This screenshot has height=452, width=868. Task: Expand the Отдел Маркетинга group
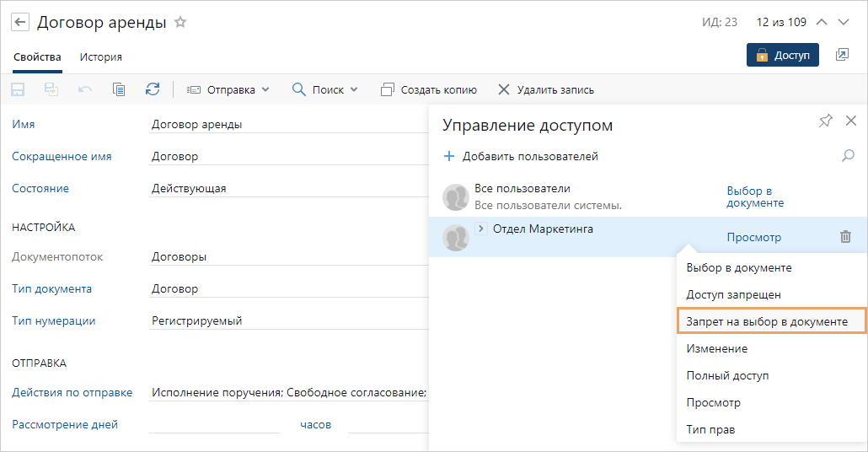coord(481,229)
